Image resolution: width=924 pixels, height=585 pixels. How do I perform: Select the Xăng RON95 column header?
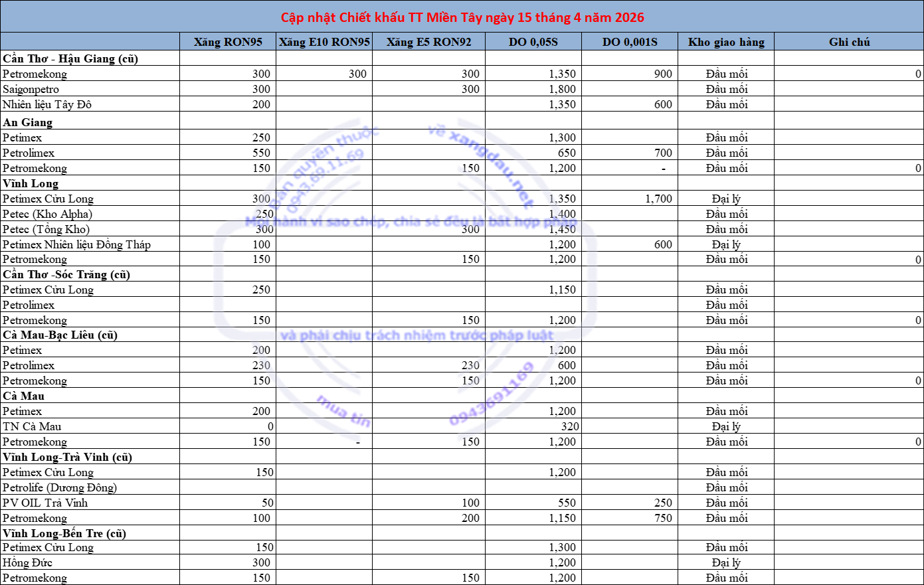click(x=228, y=42)
